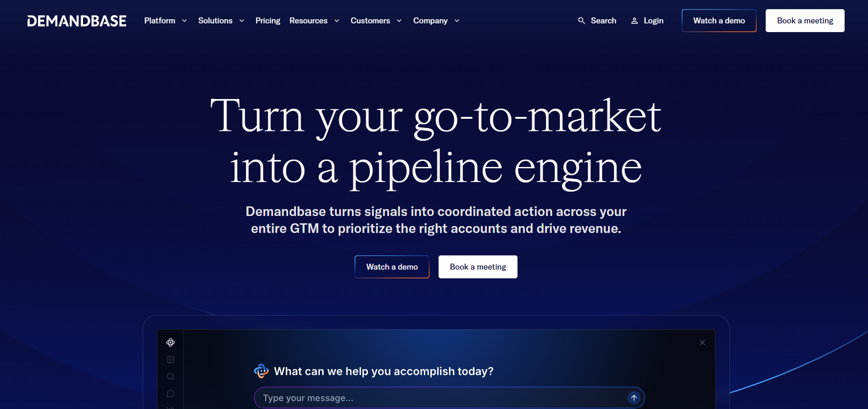Toggle the chat sidebar panel icon
868x409 pixels.
171,359
